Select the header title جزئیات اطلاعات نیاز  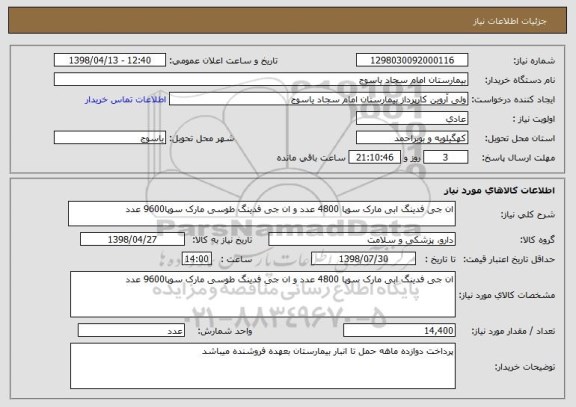pyautogui.click(x=510, y=21)
